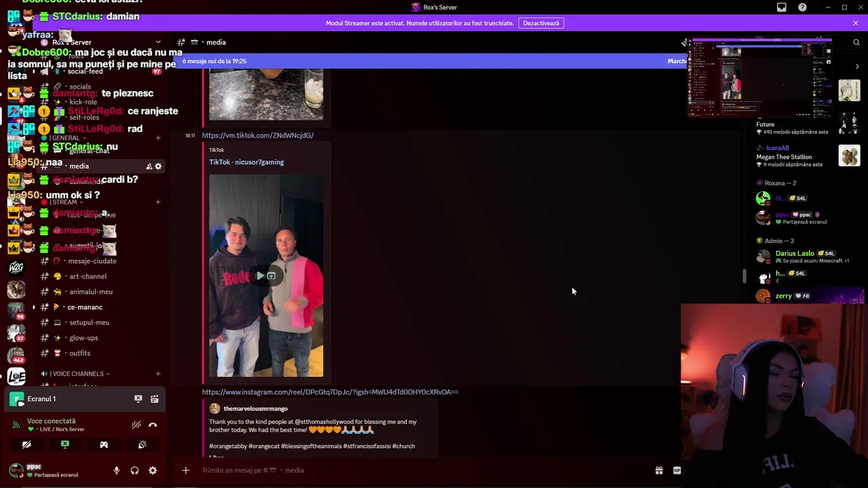868x488 pixels.
Task: Add a channel in STREAM category
Action: [158, 202]
